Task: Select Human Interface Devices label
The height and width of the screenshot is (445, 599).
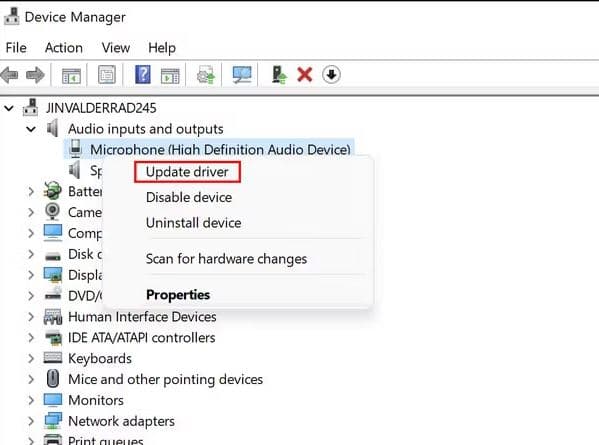Action: pos(142,317)
